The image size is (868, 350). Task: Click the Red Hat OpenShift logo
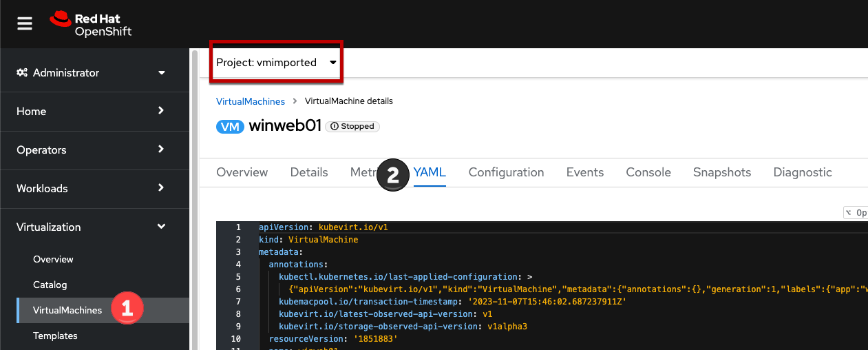(x=90, y=24)
